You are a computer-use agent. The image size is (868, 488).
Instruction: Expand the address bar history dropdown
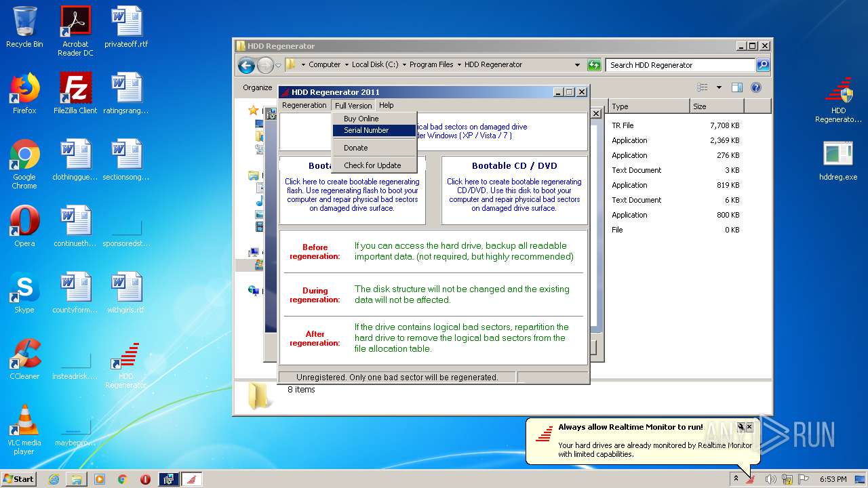(x=577, y=65)
